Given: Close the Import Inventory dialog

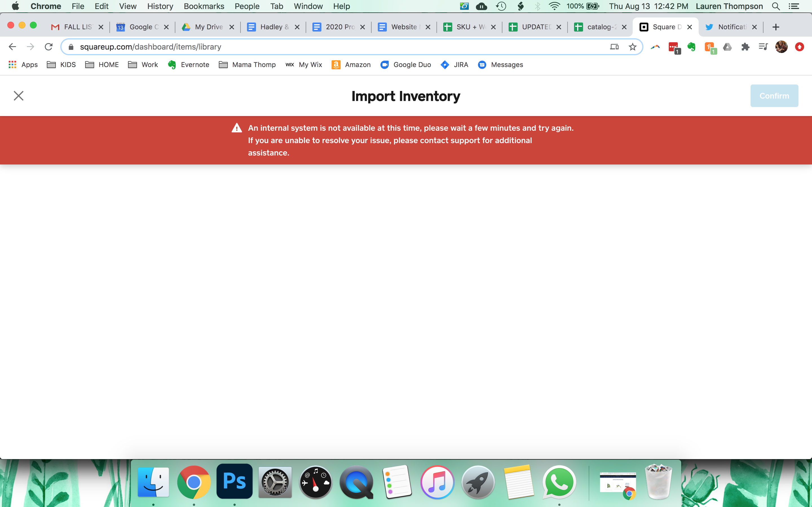Looking at the screenshot, I should (x=18, y=96).
